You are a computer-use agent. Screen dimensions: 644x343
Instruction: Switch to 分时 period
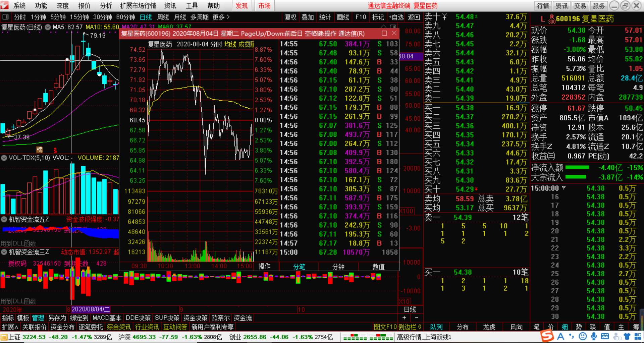(20, 17)
